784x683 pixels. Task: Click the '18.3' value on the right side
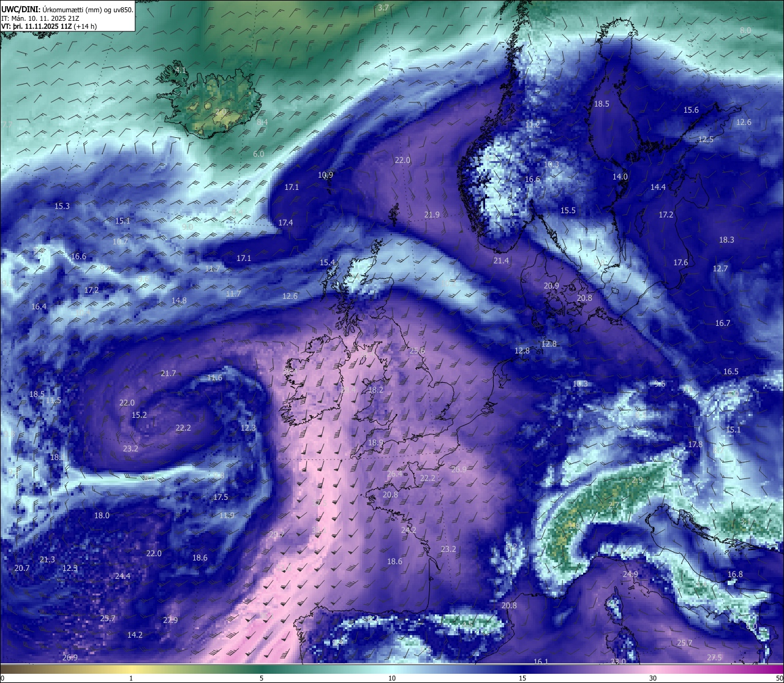(726, 240)
